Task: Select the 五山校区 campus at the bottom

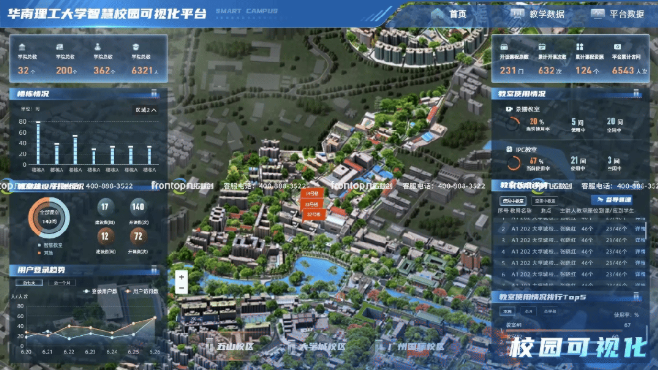Action: [x=230, y=347]
